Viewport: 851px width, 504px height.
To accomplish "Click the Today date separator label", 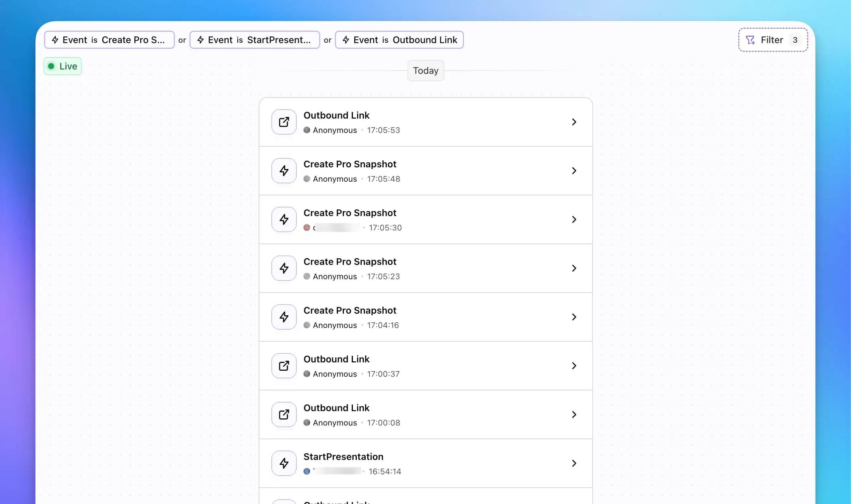I will click(x=425, y=70).
